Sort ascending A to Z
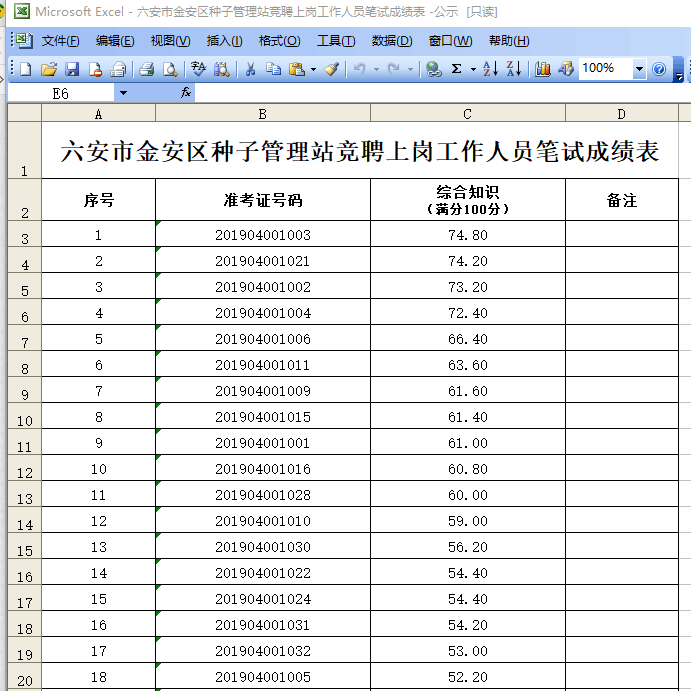This screenshot has height=691, width=691. pos(490,69)
